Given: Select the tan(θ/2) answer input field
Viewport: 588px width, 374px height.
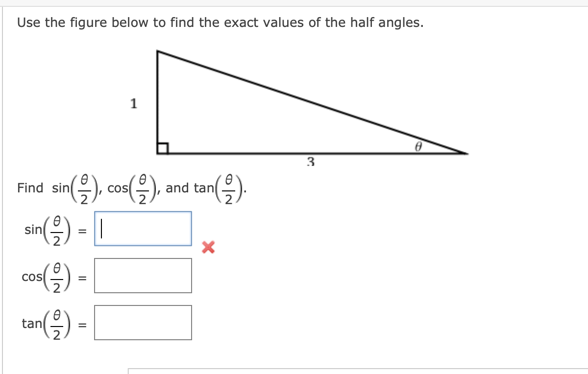Looking at the screenshot, I should coord(142,322).
